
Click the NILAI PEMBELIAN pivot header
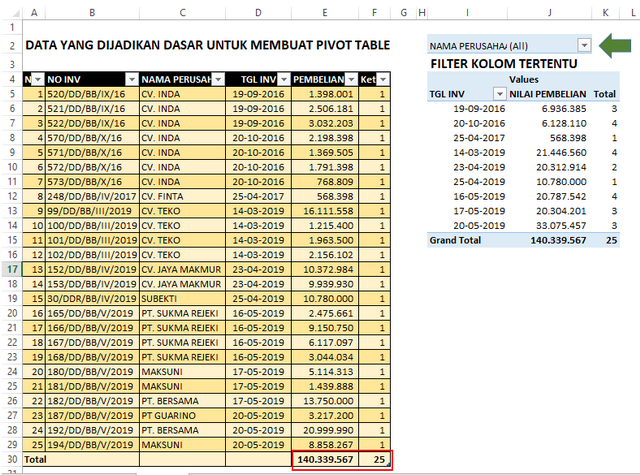coord(547,94)
